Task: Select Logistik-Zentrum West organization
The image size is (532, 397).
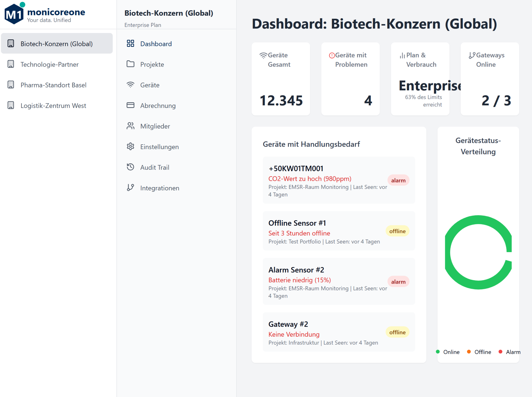Action: pos(53,105)
